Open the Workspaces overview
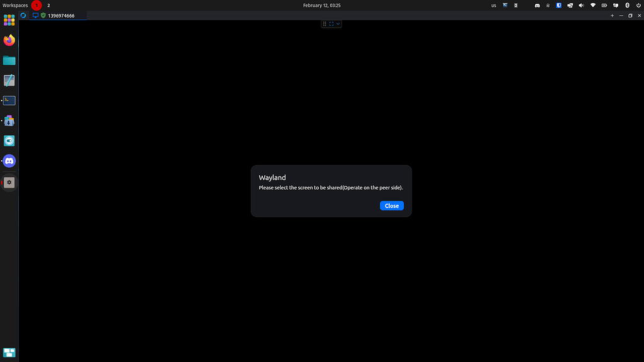Screen dimensions: 644x362 click(15, 5)
